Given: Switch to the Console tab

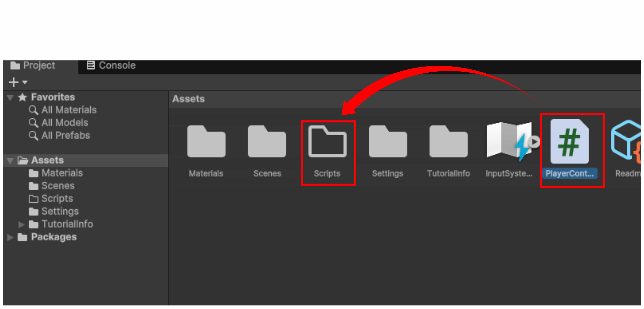Looking at the screenshot, I should pyautogui.click(x=111, y=65).
